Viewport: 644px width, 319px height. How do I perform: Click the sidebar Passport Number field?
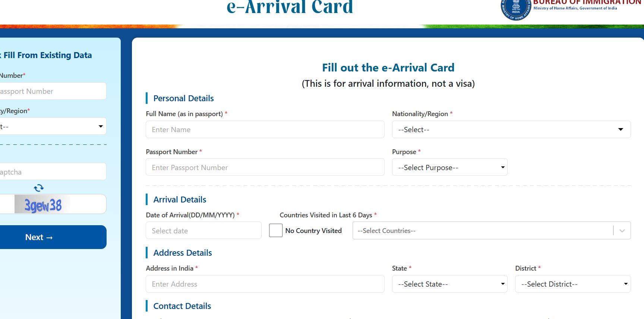click(x=52, y=91)
